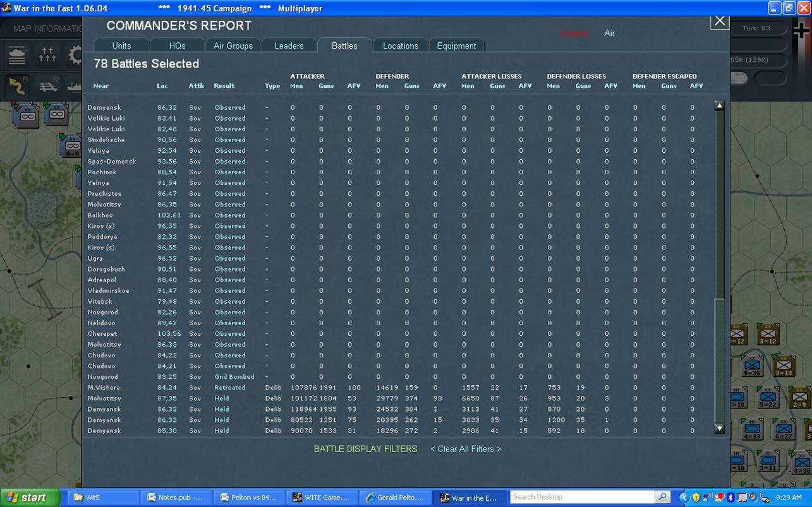Activate the F2 rail mode icon
This screenshot has width=812, height=507.
[x=48, y=85]
